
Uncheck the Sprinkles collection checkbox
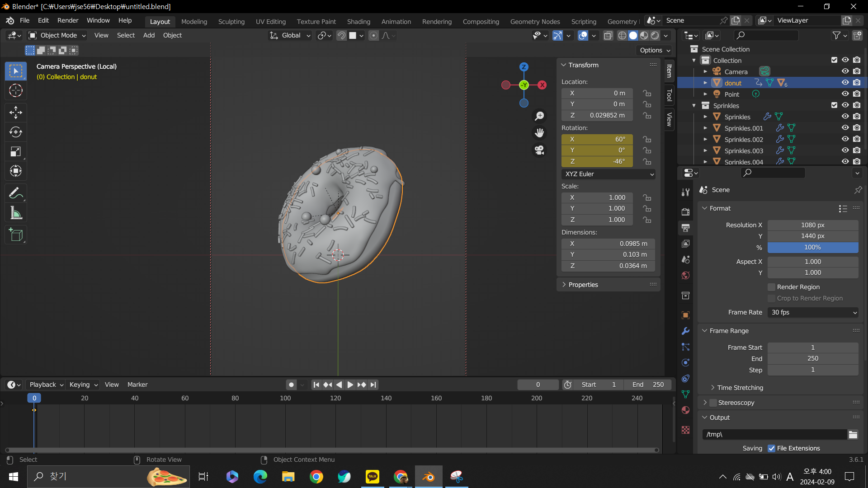click(834, 105)
